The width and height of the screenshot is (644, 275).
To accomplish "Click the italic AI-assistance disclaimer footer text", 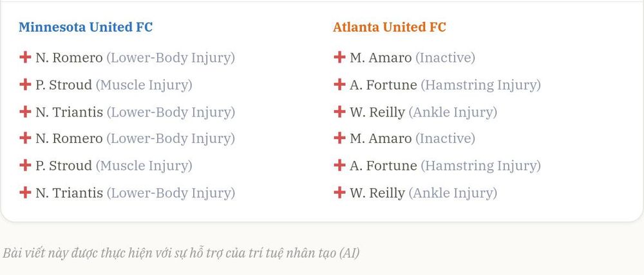I will 181,253.
